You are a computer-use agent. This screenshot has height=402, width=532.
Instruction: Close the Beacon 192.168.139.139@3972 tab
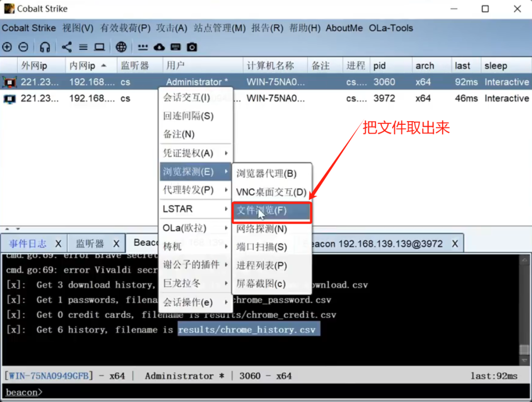click(x=455, y=243)
